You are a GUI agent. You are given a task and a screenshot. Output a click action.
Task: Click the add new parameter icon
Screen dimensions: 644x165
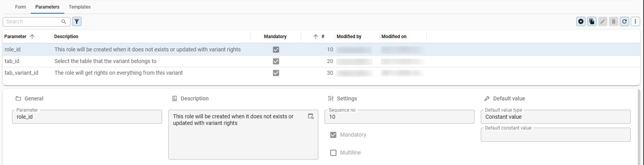point(581,21)
